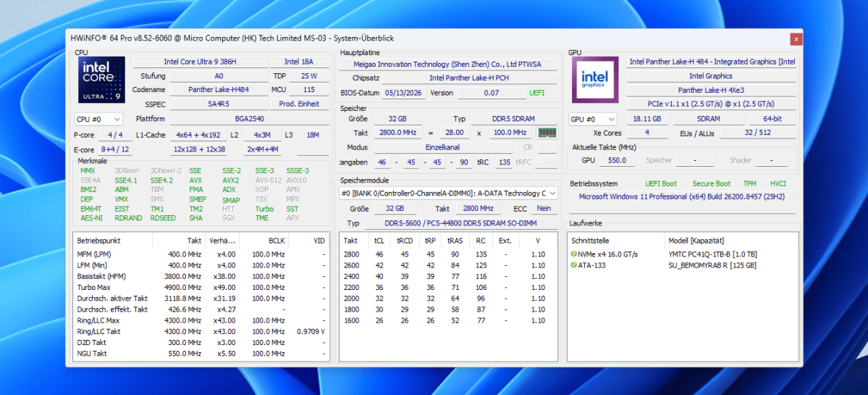Select the Ring/LLC Takt row
This screenshot has width=868, height=395.
click(201, 331)
